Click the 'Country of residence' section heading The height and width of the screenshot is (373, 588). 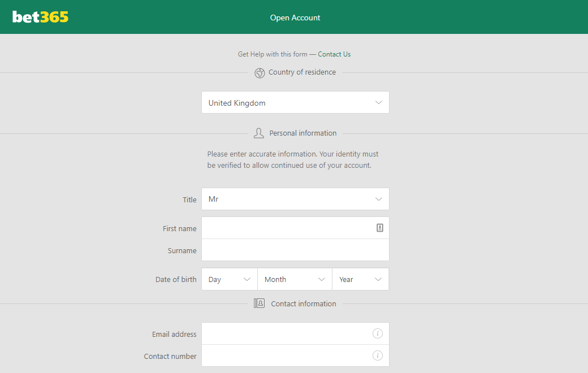click(x=302, y=72)
